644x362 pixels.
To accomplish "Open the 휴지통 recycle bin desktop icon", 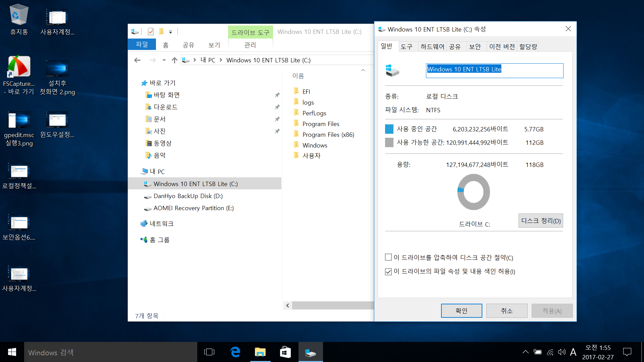I will pos(19,19).
